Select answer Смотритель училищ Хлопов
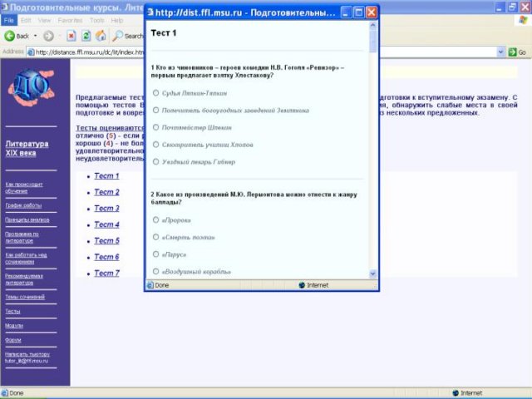532x399 pixels. click(155, 145)
